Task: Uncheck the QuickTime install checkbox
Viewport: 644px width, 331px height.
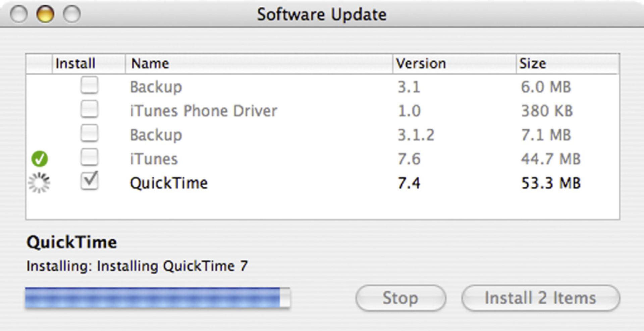Action: pyautogui.click(x=89, y=181)
